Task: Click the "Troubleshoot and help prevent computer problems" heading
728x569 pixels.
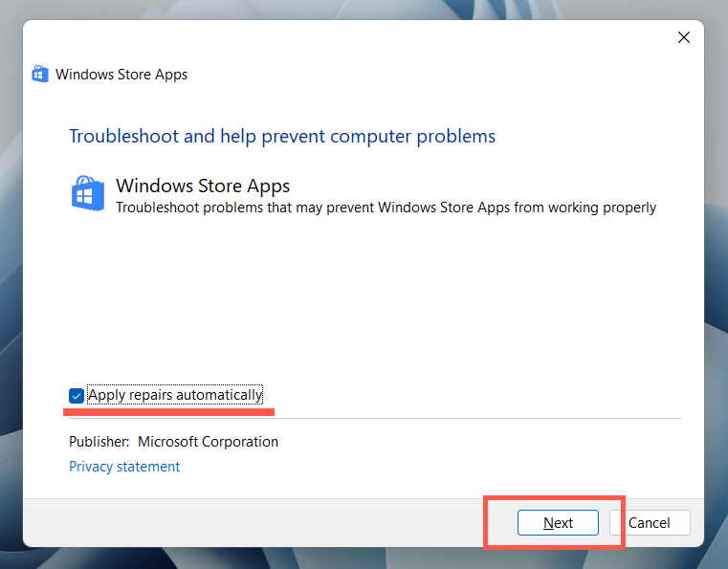Action: [x=282, y=136]
